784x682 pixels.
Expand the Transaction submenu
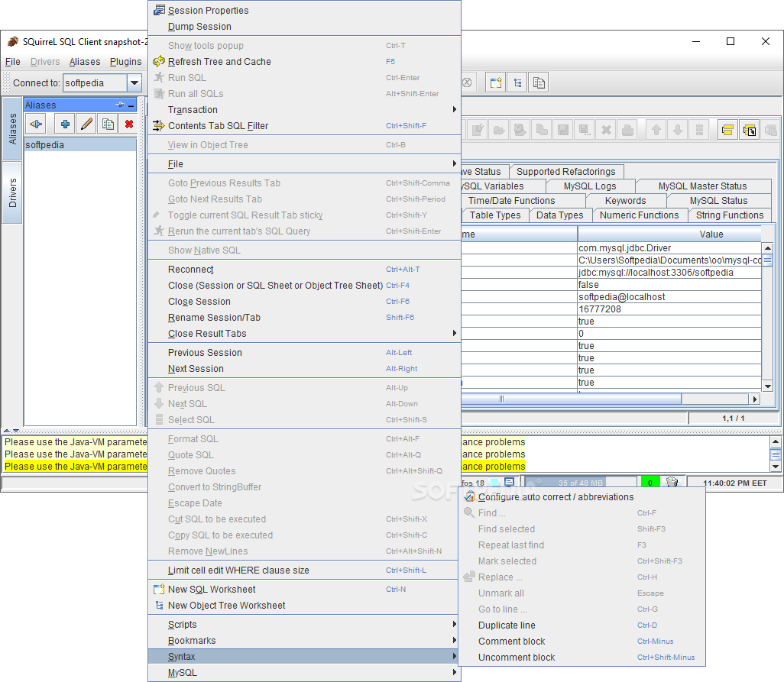click(x=304, y=109)
